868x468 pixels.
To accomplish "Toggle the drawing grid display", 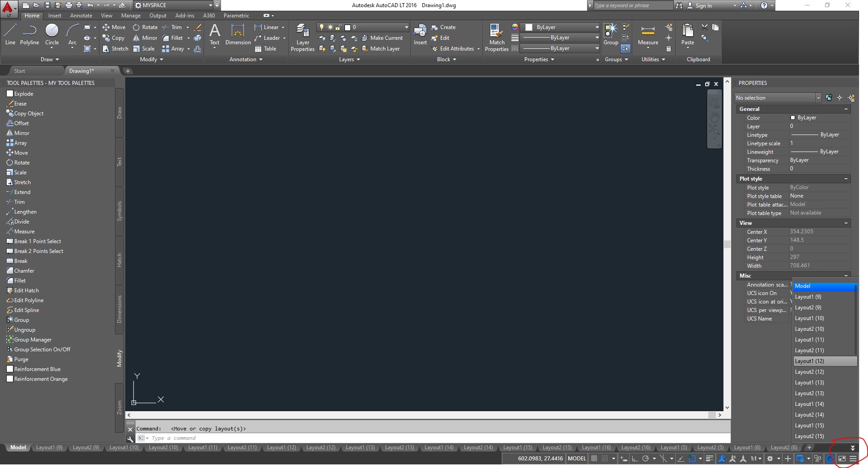I will coord(595,458).
